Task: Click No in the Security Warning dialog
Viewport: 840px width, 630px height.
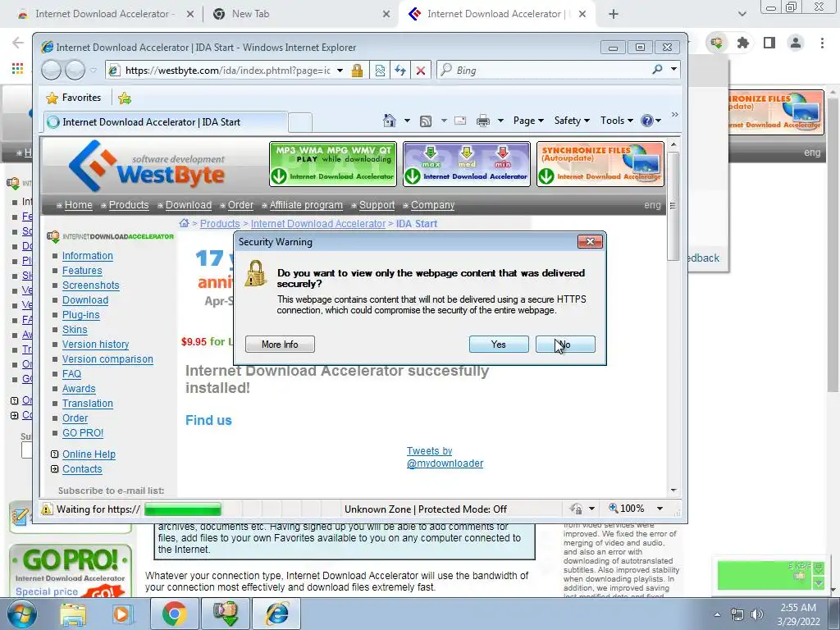Action: tap(565, 345)
